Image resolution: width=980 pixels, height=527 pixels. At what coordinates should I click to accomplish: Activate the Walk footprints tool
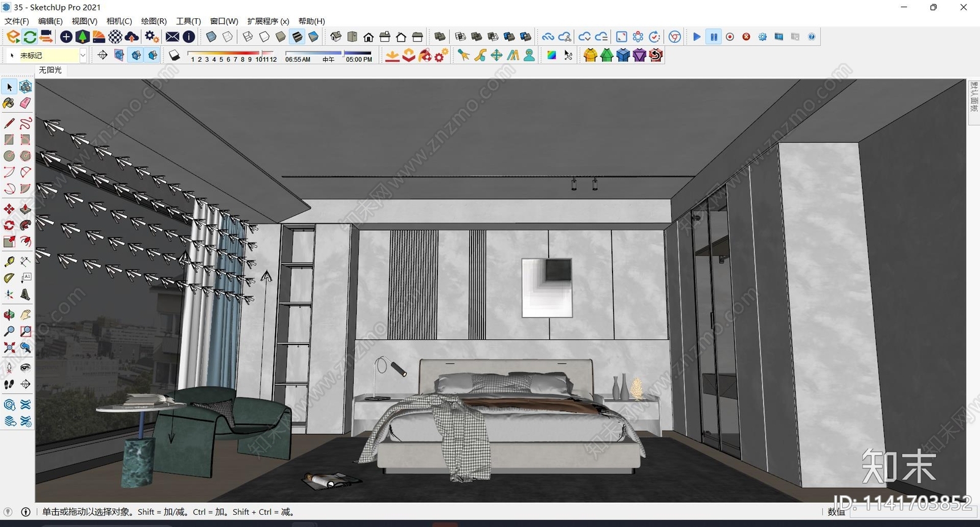[9, 384]
